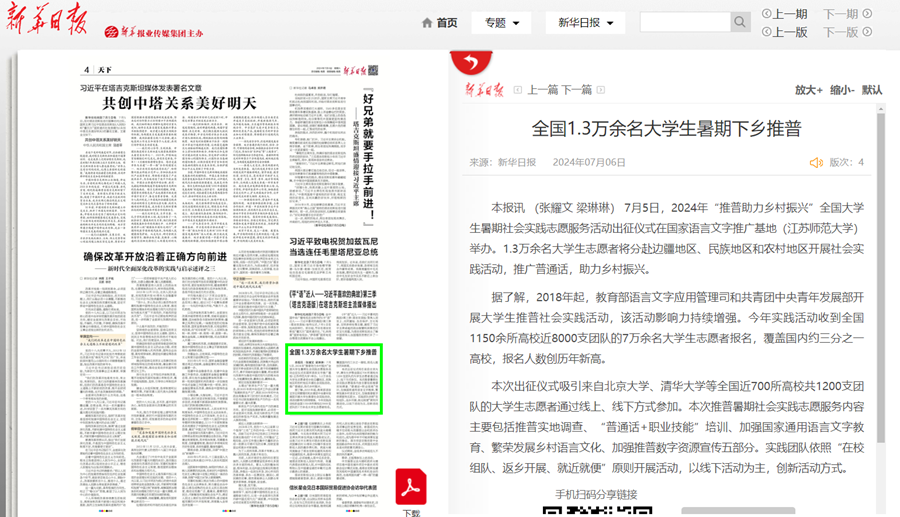Go to next page 下一版

coord(847,32)
